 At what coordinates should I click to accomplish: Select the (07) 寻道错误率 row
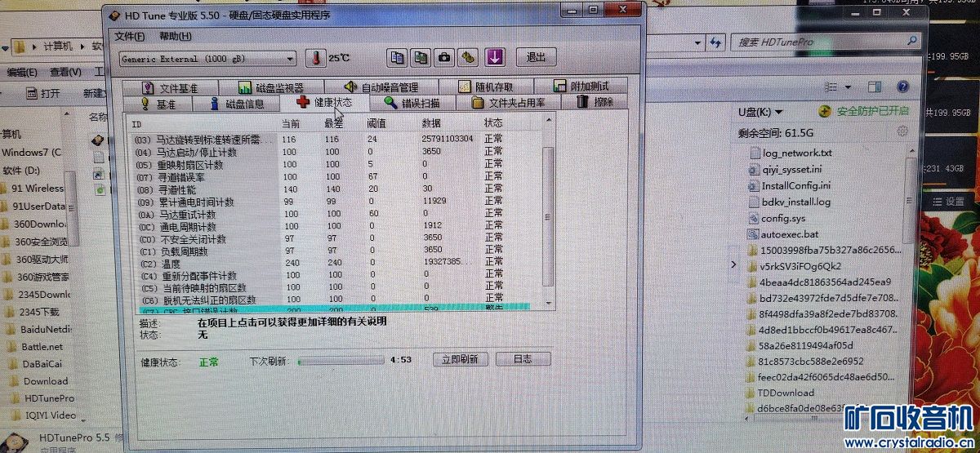[332, 176]
